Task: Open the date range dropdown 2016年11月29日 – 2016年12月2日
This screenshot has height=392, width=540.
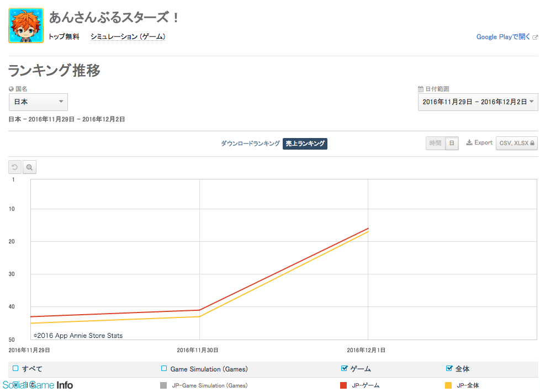Action: (x=478, y=102)
